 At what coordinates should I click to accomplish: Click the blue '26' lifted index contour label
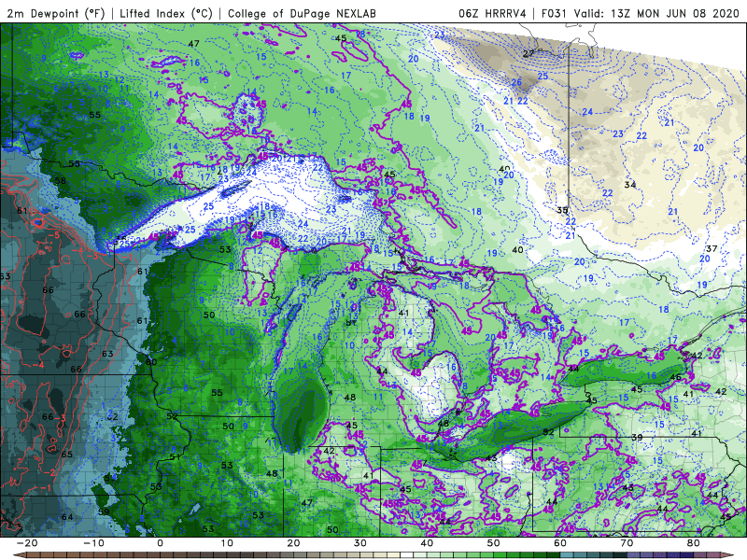pyautogui.click(x=517, y=82)
